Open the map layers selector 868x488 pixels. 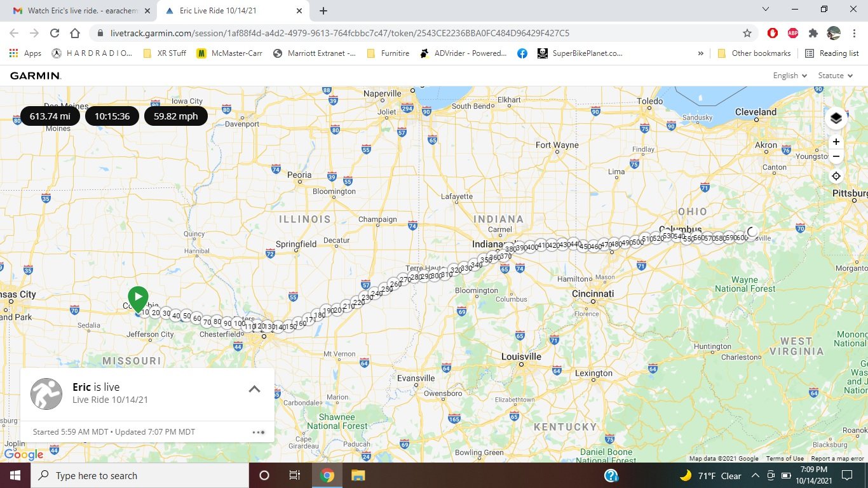point(836,118)
